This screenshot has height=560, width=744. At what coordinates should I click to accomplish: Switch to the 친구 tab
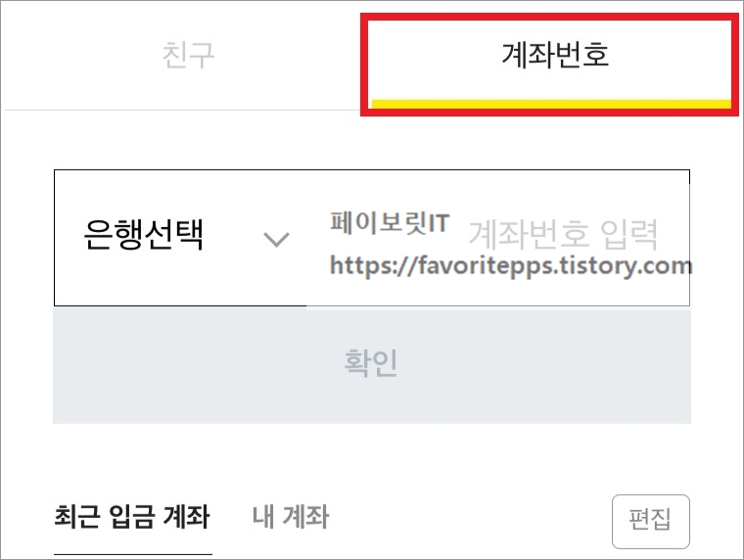(x=188, y=55)
